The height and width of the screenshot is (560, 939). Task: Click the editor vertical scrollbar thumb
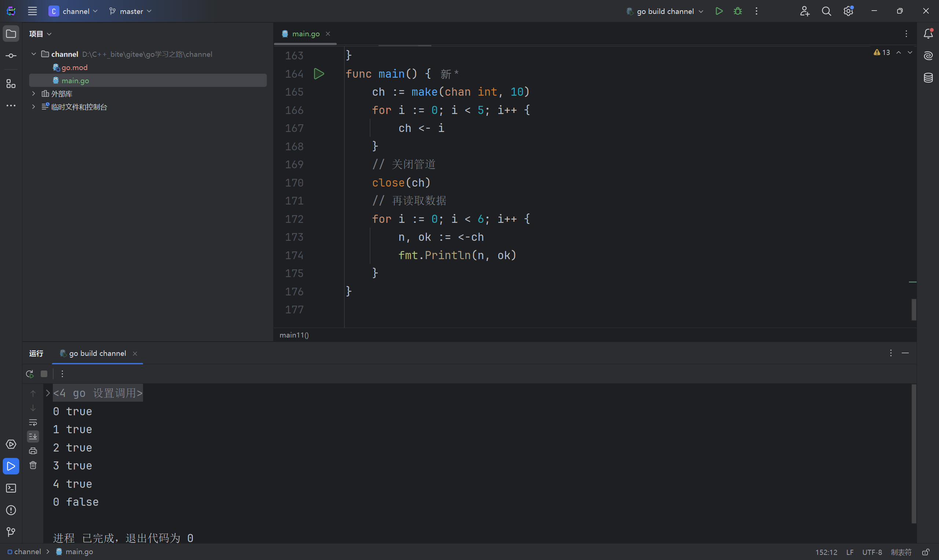point(914,309)
